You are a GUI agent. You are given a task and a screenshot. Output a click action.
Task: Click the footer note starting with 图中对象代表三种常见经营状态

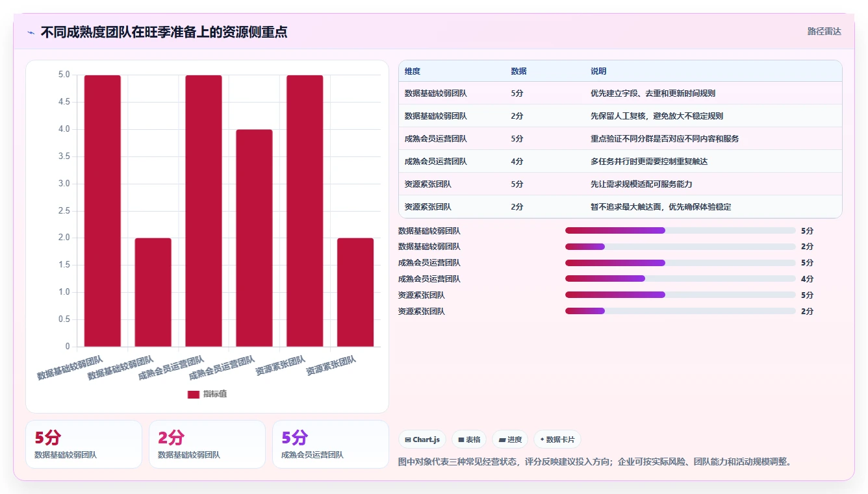click(594, 462)
